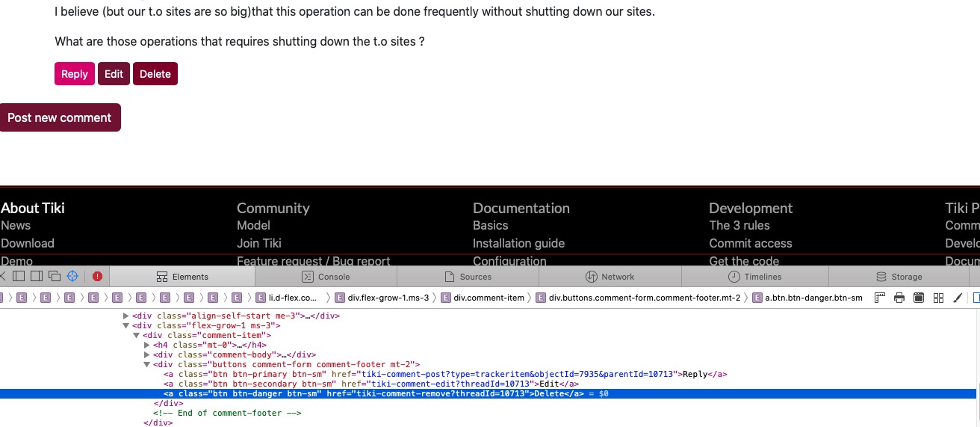980x427 pixels.
Task: Click the Development footer heading
Action: coord(751,208)
